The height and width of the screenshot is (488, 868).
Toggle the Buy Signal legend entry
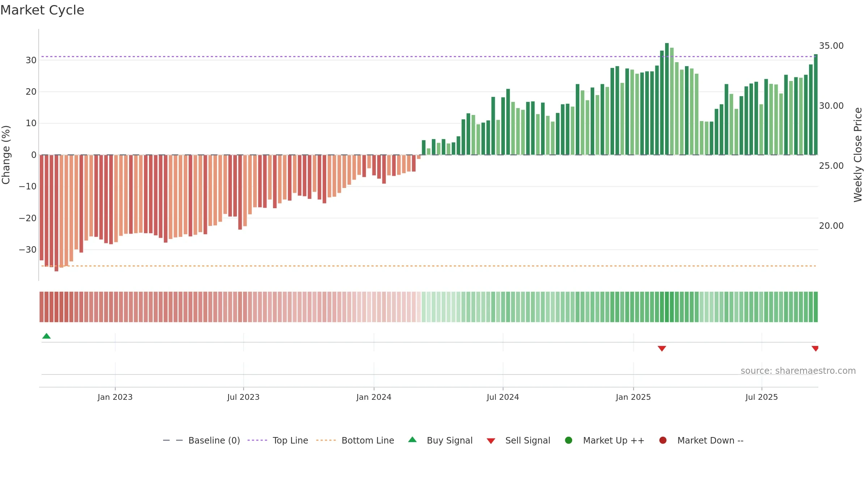click(x=440, y=440)
